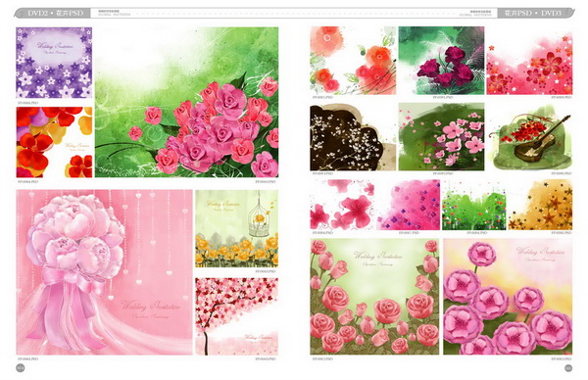Select the pink roses green wedding invitation image
The width and height of the screenshot is (588, 380).
(374, 297)
